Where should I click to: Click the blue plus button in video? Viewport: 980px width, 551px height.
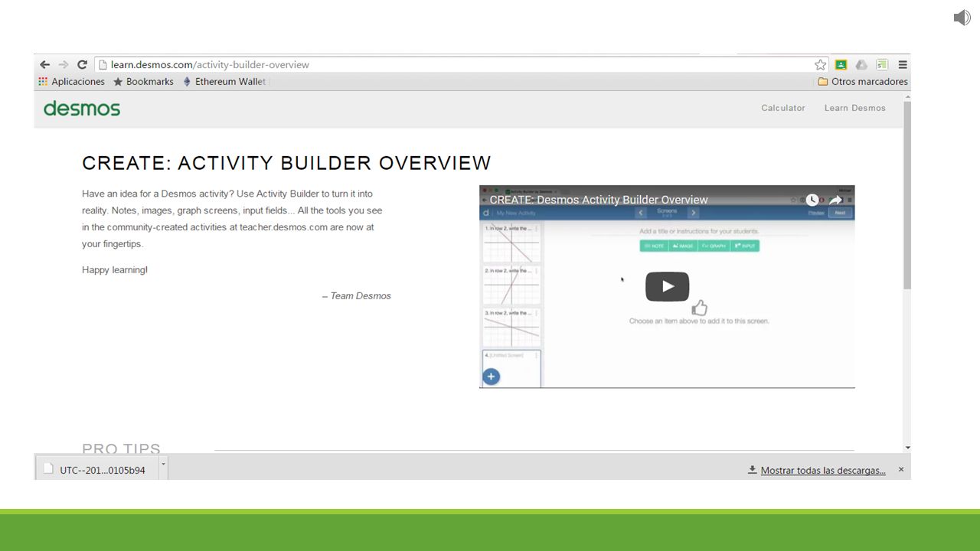tap(491, 377)
